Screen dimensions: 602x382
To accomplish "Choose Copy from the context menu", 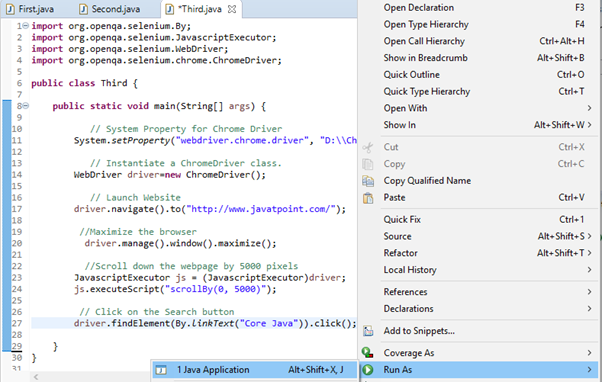I will tap(479, 164).
